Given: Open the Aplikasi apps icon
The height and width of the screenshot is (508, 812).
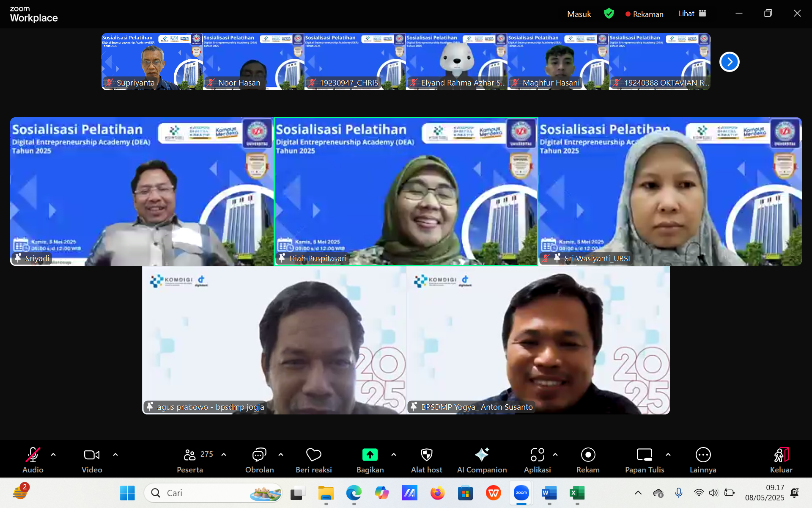Looking at the screenshot, I should click(537, 455).
